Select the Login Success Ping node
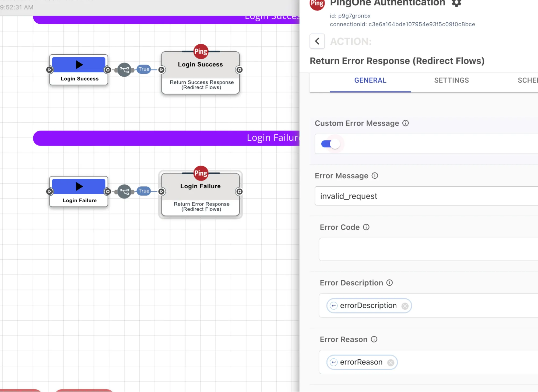Viewport: 538px width, 392px height. (200, 73)
